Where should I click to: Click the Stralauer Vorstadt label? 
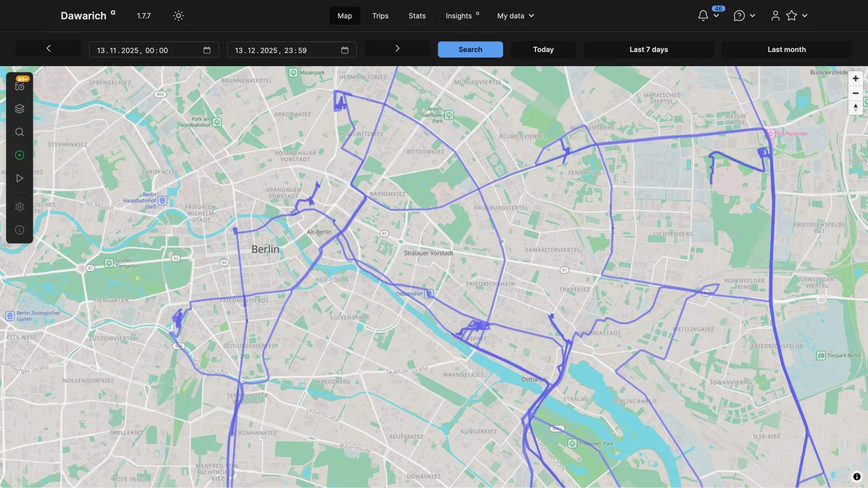pos(429,253)
